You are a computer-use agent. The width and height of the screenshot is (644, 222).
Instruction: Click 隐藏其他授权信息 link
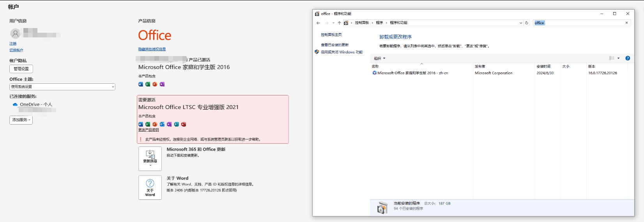click(152, 49)
